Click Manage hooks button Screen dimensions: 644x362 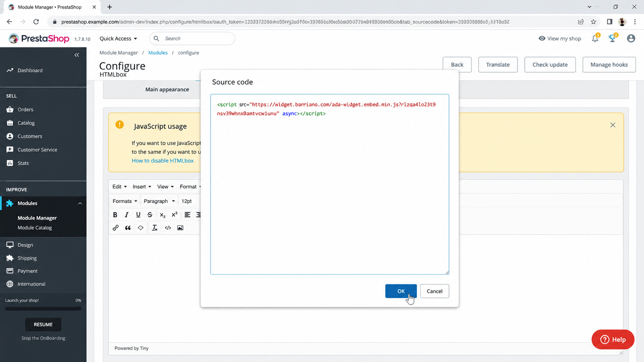pos(609,65)
